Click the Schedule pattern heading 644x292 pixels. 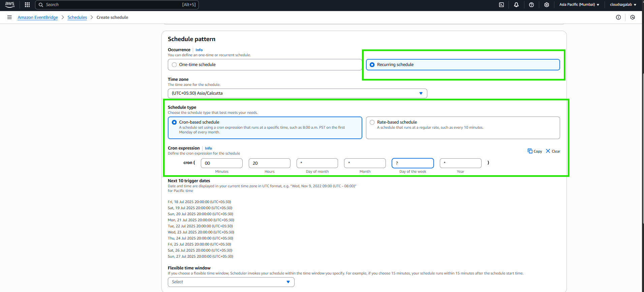pyautogui.click(x=191, y=39)
